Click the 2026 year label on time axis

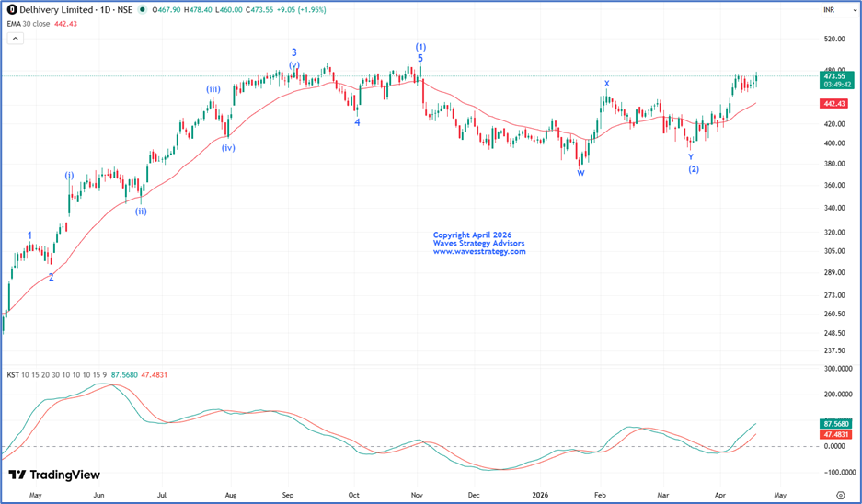540,495
